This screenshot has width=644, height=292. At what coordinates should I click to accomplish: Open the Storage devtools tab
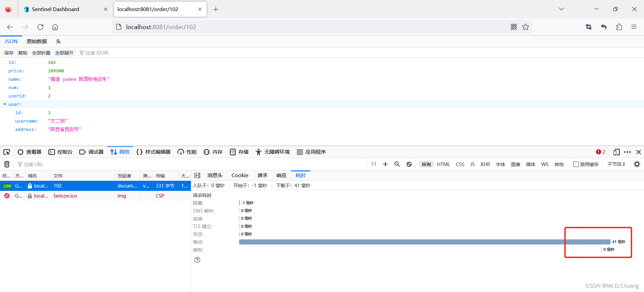pyautogui.click(x=239, y=152)
